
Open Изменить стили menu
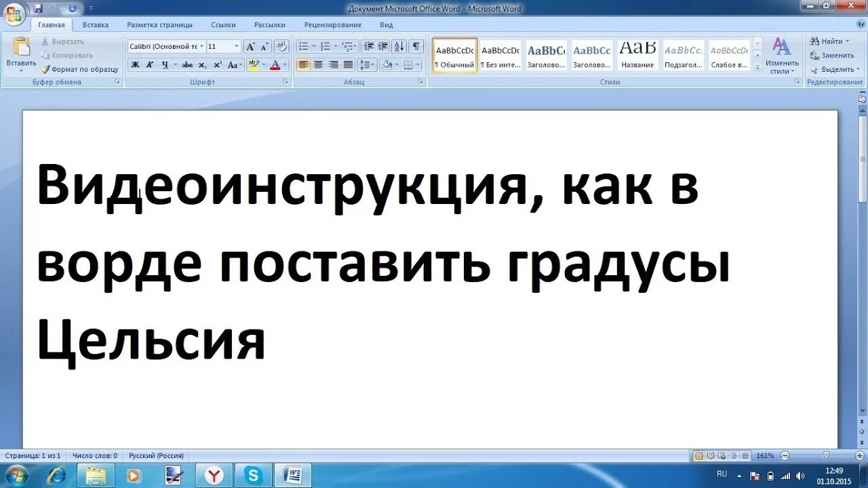783,56
